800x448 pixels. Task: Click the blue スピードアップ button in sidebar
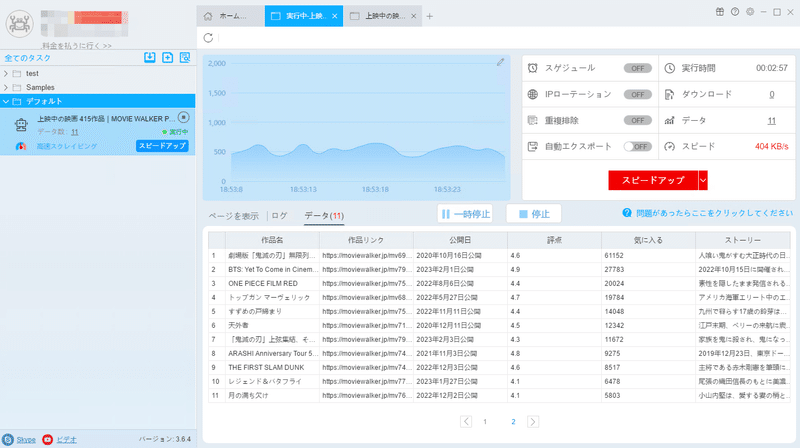click(162, 146)
